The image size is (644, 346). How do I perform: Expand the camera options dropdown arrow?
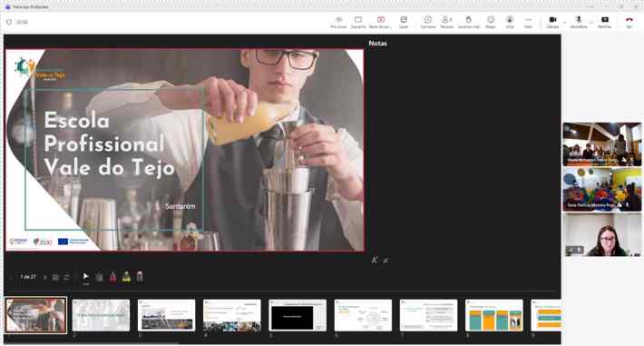565,22
